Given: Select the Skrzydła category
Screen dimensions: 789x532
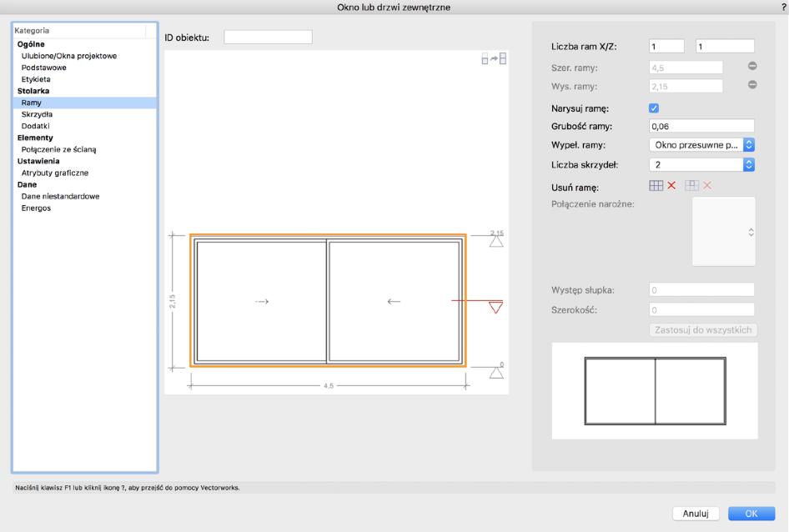Looking at the screenshot, I should [x=37, y=114].
